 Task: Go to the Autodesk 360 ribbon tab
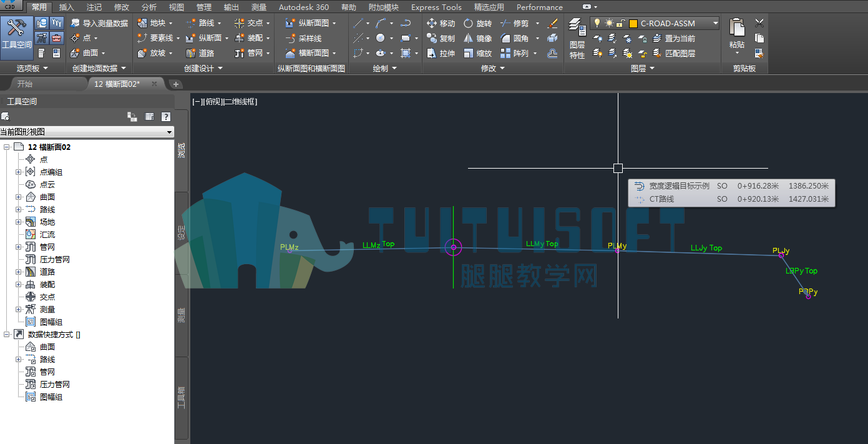304,7
